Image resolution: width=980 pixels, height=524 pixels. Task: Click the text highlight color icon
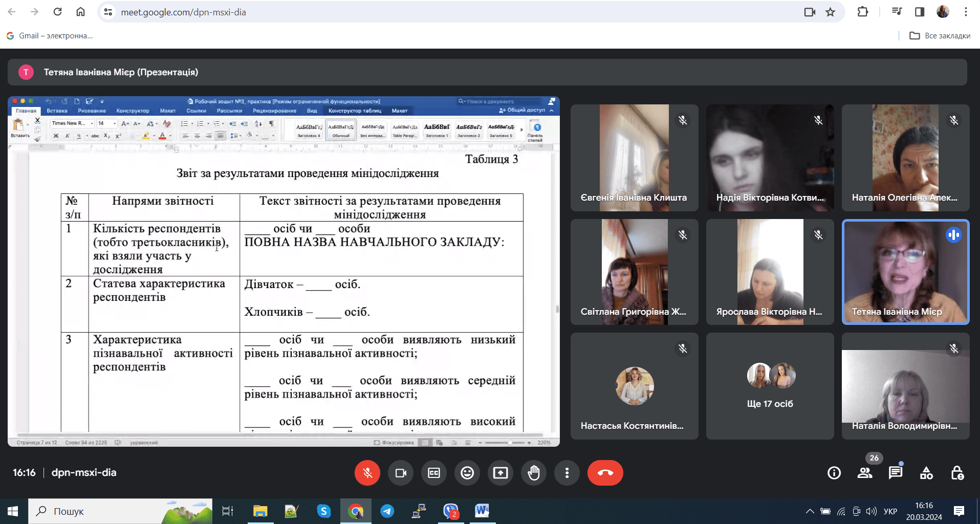(x=146, y=136)
